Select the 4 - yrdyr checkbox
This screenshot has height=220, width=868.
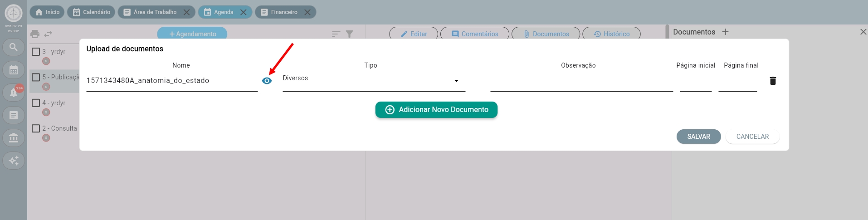coord(36,103)
